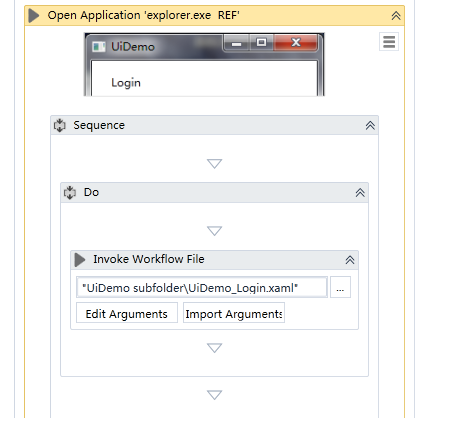
Task: Click Import Arguments button
Action: [x=234, y=313]
